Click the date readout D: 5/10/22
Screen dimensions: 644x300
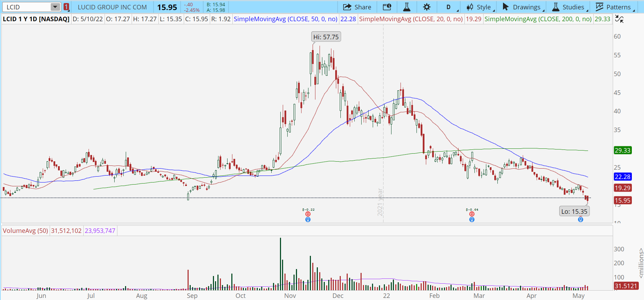(88, 19)
